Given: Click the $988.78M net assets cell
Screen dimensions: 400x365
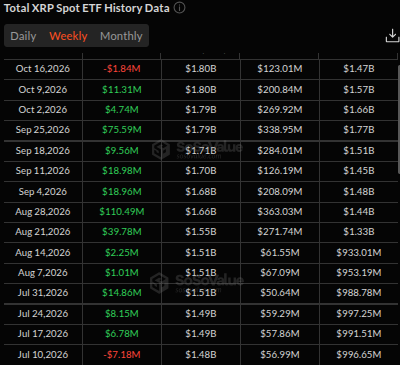Looking at the screenshot, I should point(359,293).
